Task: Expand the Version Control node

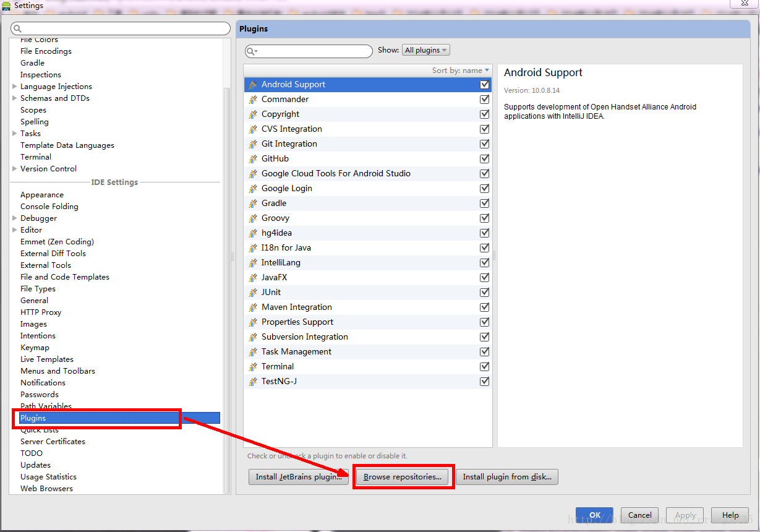Action: [x=15, y=169]
